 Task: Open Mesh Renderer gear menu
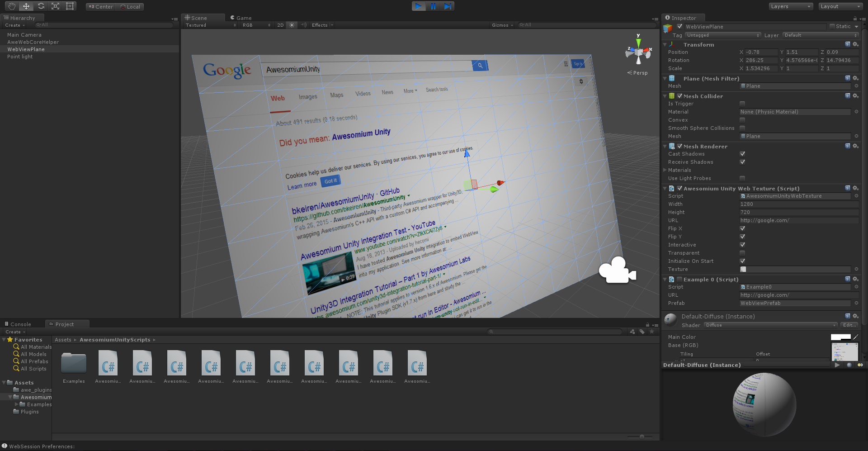tap(855, 146)
